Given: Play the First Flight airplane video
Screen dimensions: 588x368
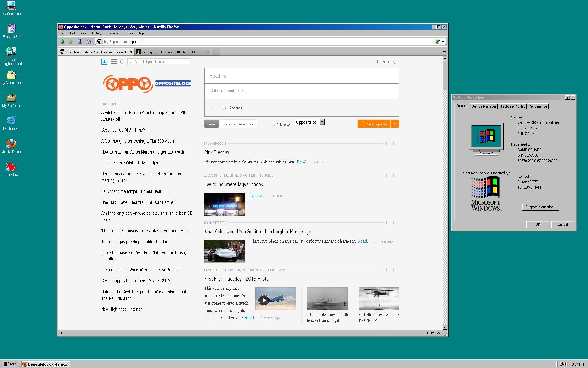Looking at the screenshot, I should tap(264, 300).
